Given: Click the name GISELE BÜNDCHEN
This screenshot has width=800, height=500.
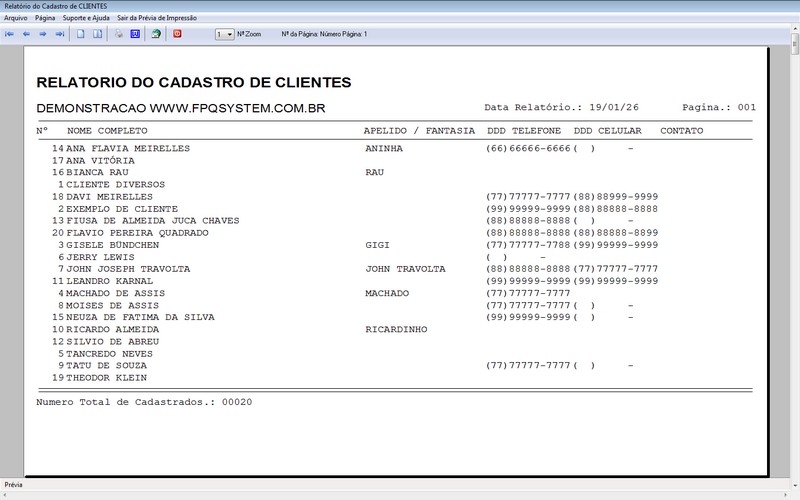Looking at the screenshot, I should (113, 245).
